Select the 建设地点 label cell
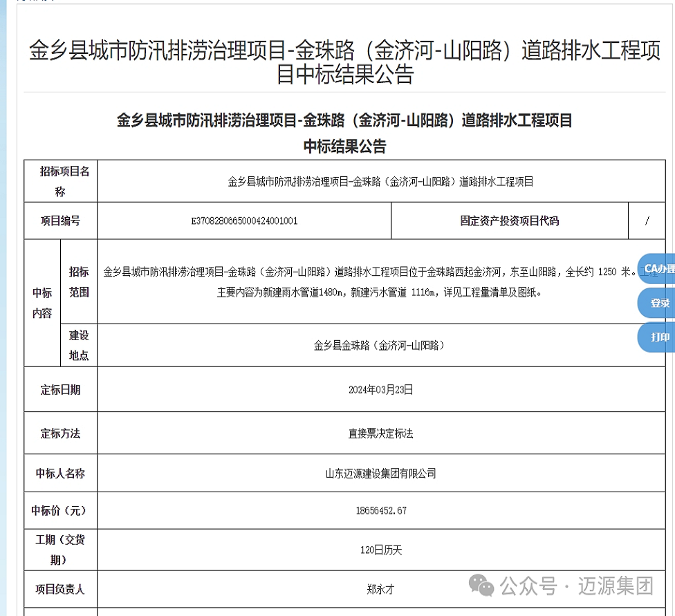This screenshot has height=616, width=675. 79,345
